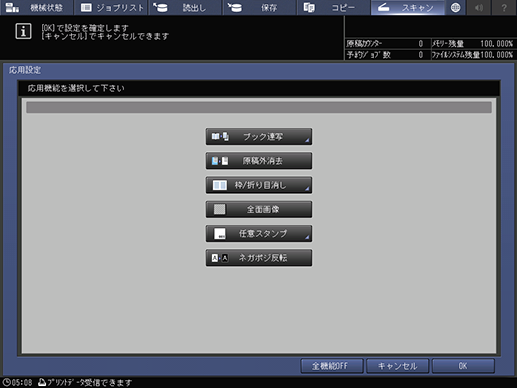Expand ブック連写 corner arrow

point(307,141)
